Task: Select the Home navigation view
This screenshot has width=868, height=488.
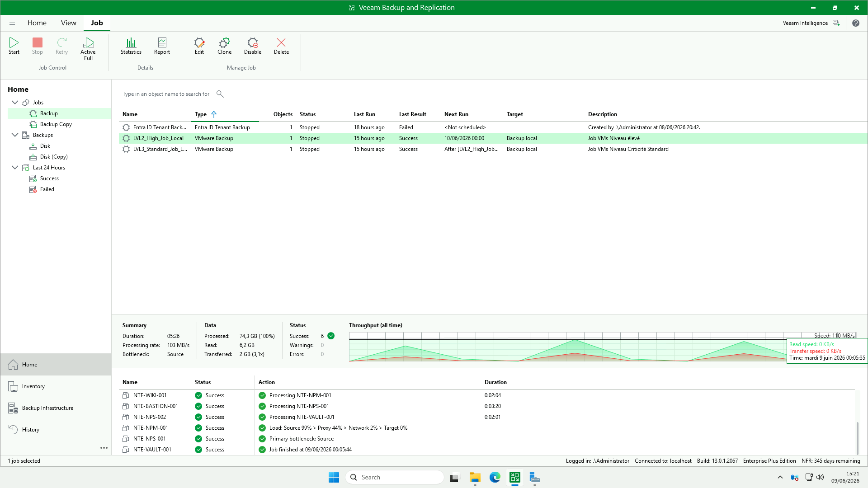Action: tap(56, 365)
